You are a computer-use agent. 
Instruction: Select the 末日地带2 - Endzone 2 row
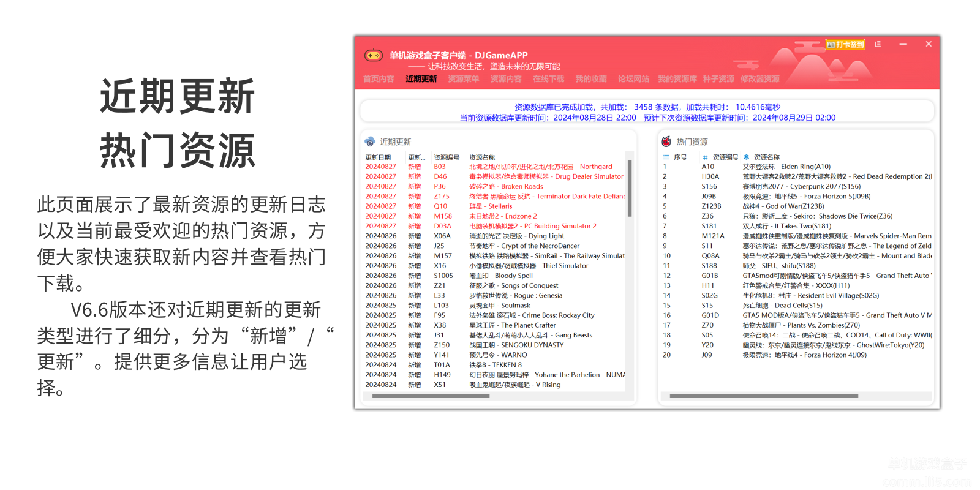click(495, 216)
